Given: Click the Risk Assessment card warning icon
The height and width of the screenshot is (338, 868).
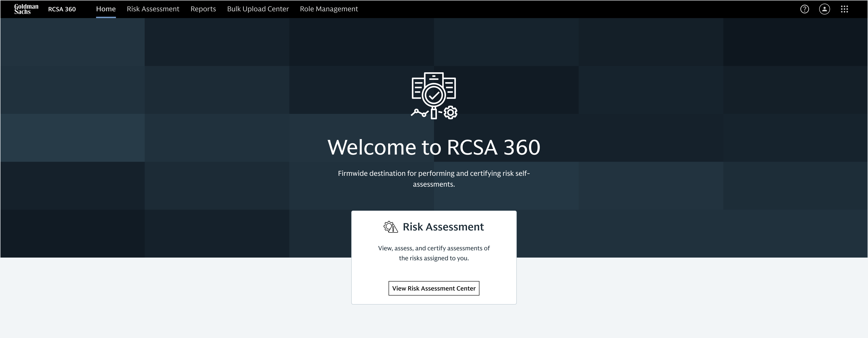Looking at the screenshot, I should click(x=391, y=227).
